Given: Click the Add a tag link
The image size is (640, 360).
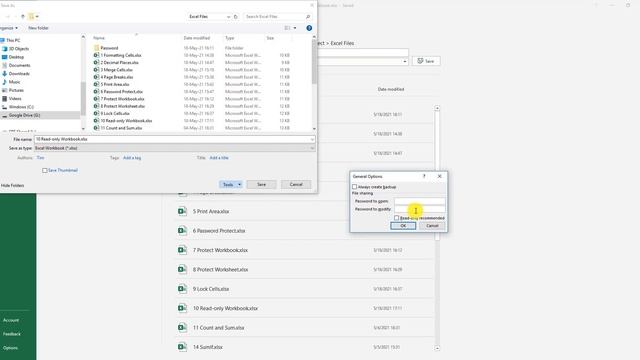Looking at the screenshot, I should (x=132, y=158).
